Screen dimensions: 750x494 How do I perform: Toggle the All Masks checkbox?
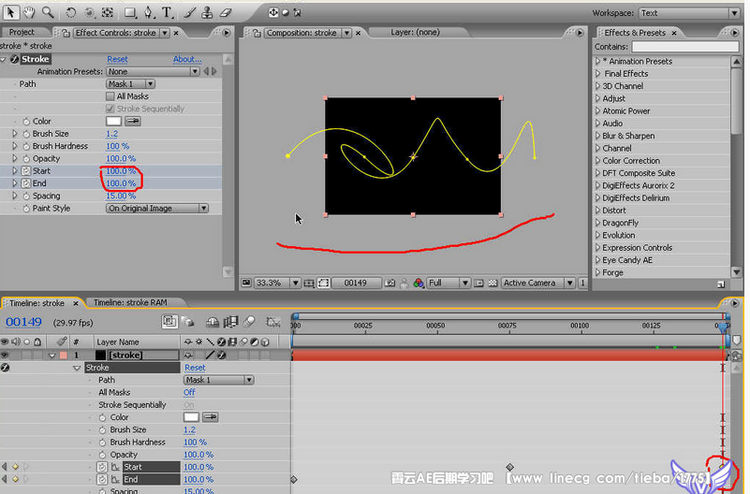[110, 96]
